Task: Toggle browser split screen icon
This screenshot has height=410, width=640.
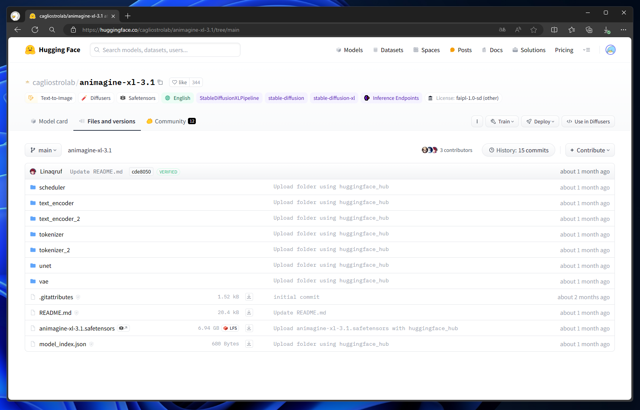Action: click(554, 30)
